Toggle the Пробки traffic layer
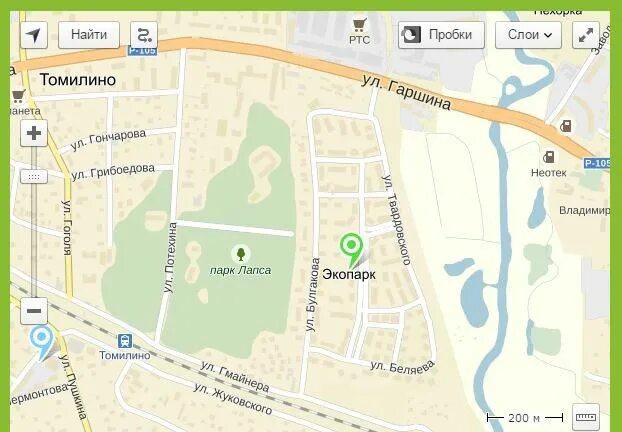The image size is (622, 432). (x=442, y=35)
